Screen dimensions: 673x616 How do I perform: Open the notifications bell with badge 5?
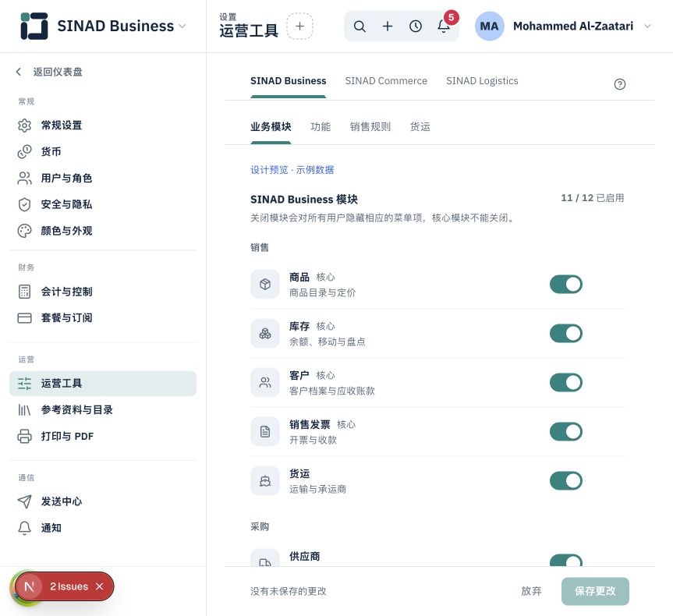444,27
